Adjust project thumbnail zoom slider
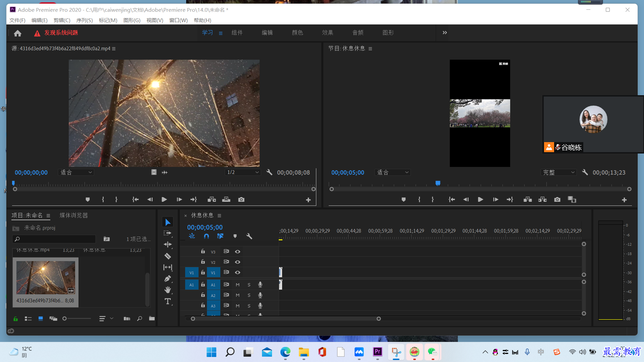This screenshot has height=362, width=644. pyautogui.click(x=65, y=318)
